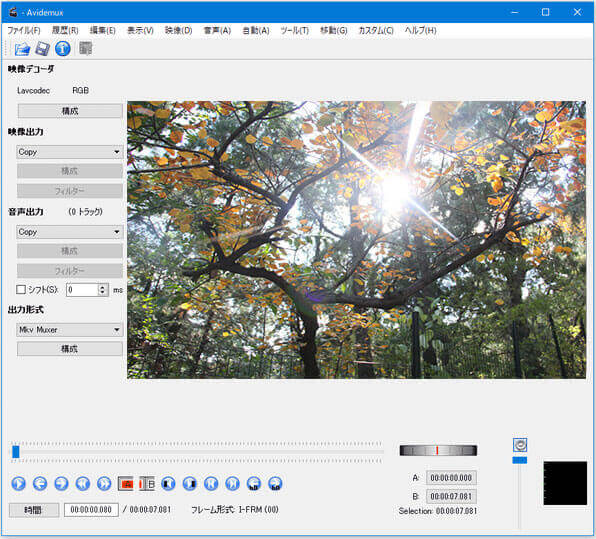Set selection start marker A

click(126, 484)
